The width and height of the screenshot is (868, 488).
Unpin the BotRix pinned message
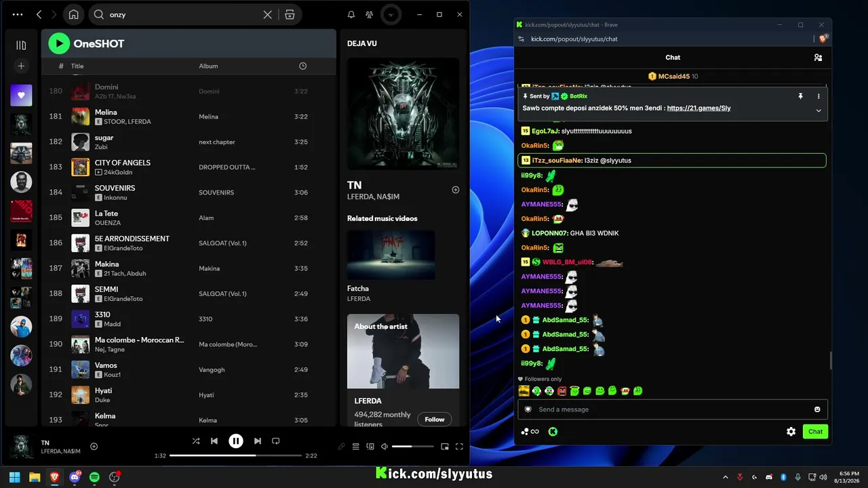800,96
